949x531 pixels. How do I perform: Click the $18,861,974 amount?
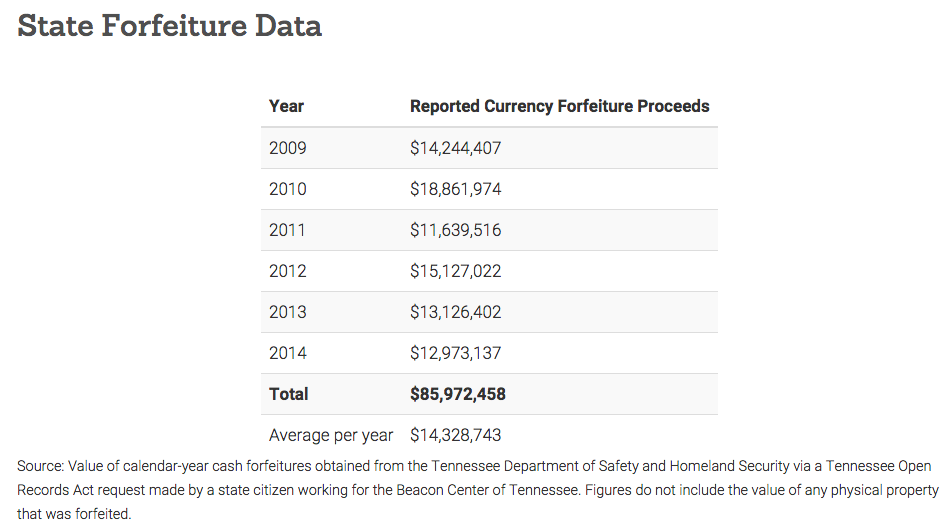pyautogui.click(x=456, y=189)
